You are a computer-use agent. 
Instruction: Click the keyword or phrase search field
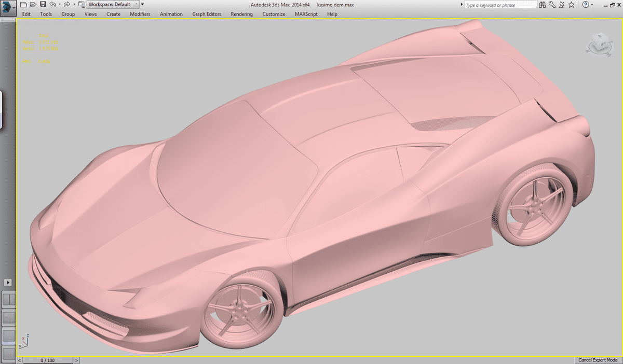tap(500, 5)
